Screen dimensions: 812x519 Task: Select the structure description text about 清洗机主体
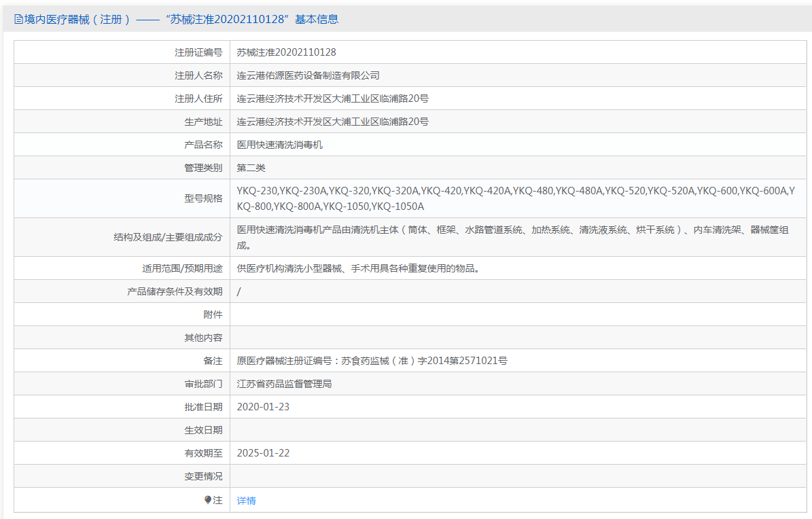click(x=512, y=237)
